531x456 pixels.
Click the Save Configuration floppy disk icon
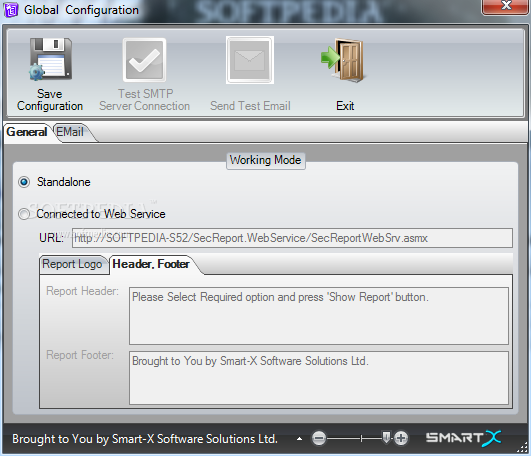pos(50,59)
